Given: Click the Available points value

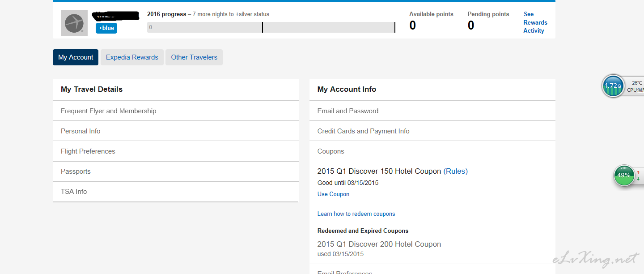Looking at the screenshot, I should click(412, 26).
